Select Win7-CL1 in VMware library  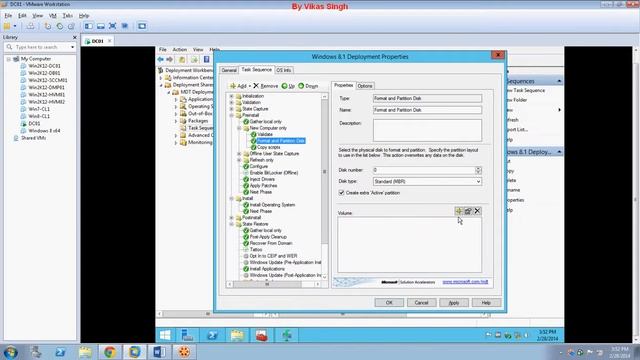pos(39,109)
